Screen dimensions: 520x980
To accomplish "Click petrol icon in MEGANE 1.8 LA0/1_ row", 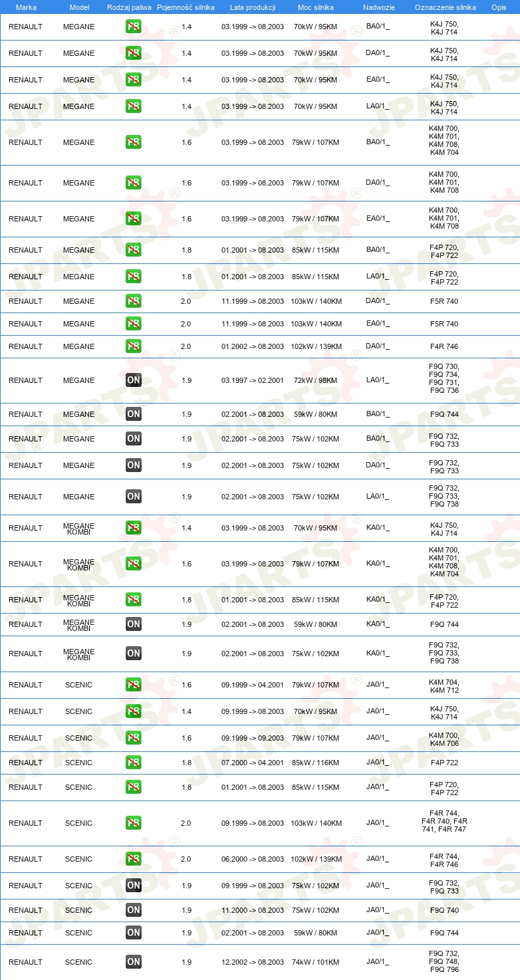I will pos(134,277).
